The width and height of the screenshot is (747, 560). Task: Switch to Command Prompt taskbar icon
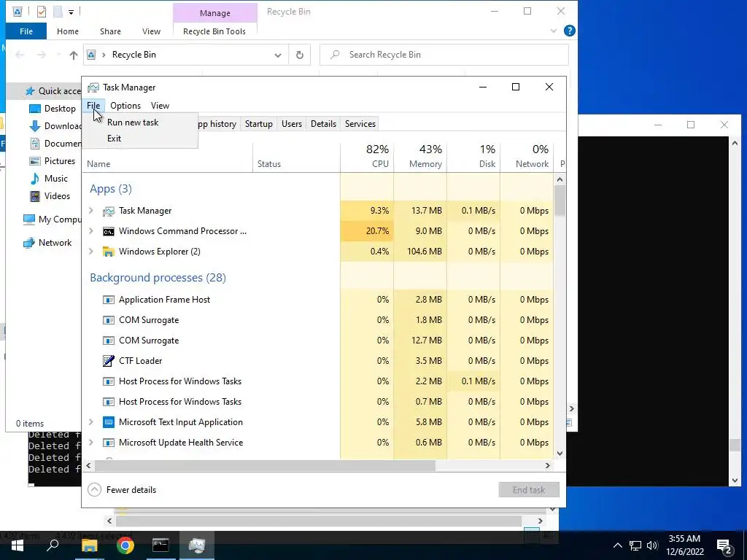click(x=160, y=545)
